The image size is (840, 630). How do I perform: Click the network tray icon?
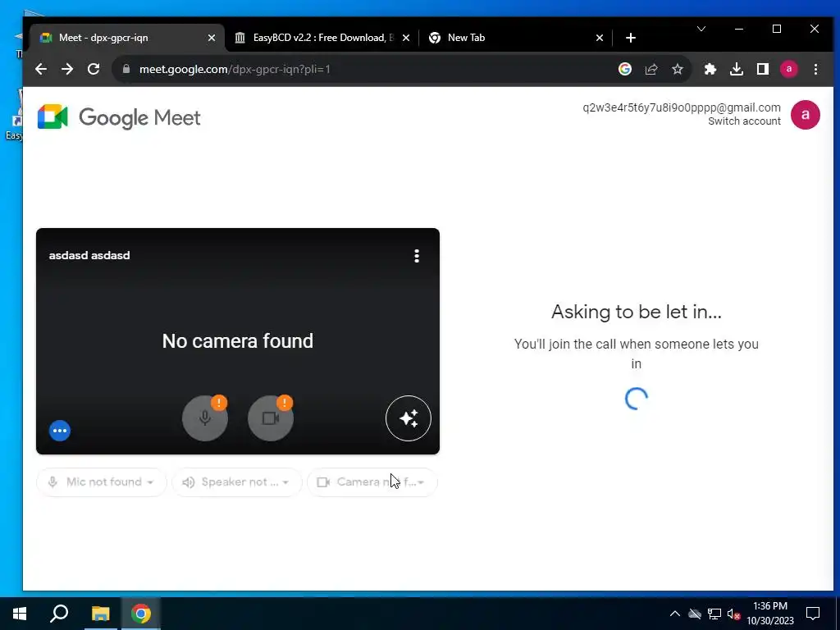pyautogui.click(x=714, y=614)
